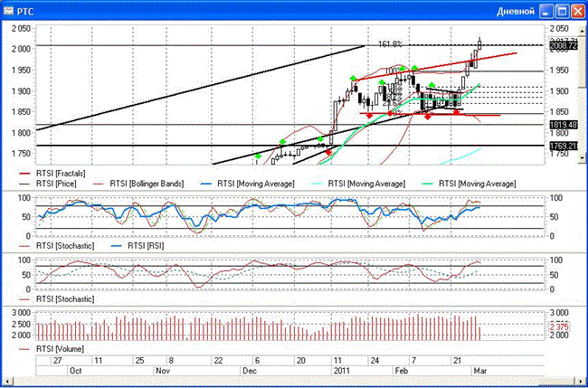
Task: Click the latest candlestick near 2008
Action: coord(479,44)
